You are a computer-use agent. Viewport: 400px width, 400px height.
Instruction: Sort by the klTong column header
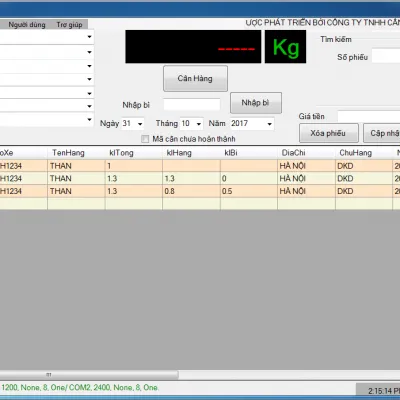134,153
